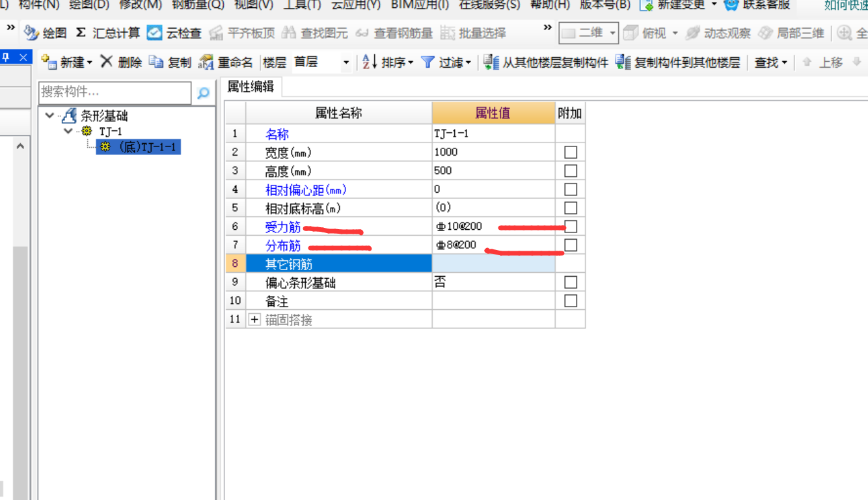Tick the 偏心条形基础 附加 checkbox

(x=571, y=282)
